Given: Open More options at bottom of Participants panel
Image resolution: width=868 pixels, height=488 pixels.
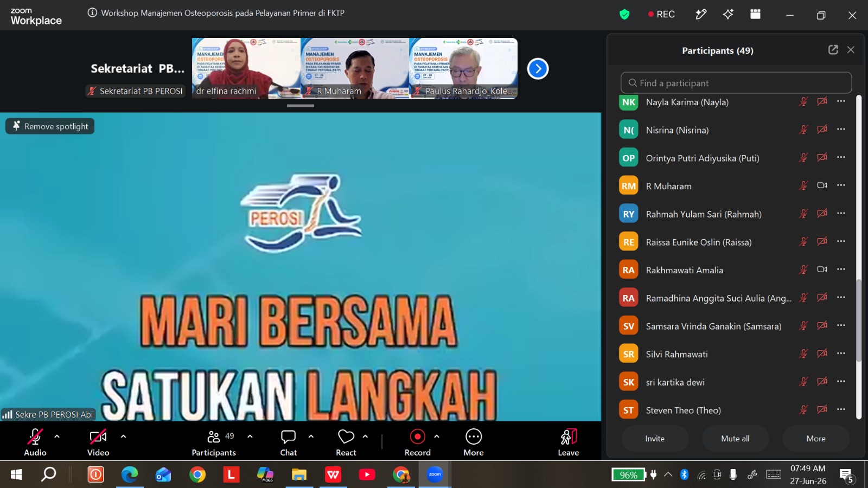Looking at the screenshot, I should 816,439.
